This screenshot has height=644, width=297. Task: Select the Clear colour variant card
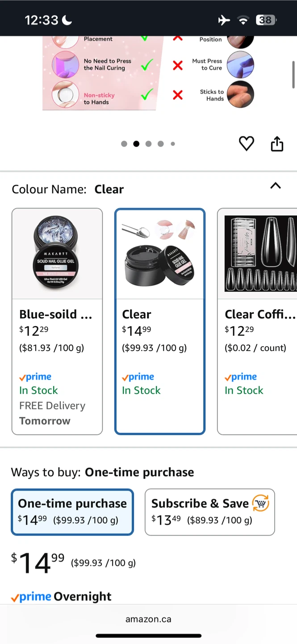coord(160,321)
